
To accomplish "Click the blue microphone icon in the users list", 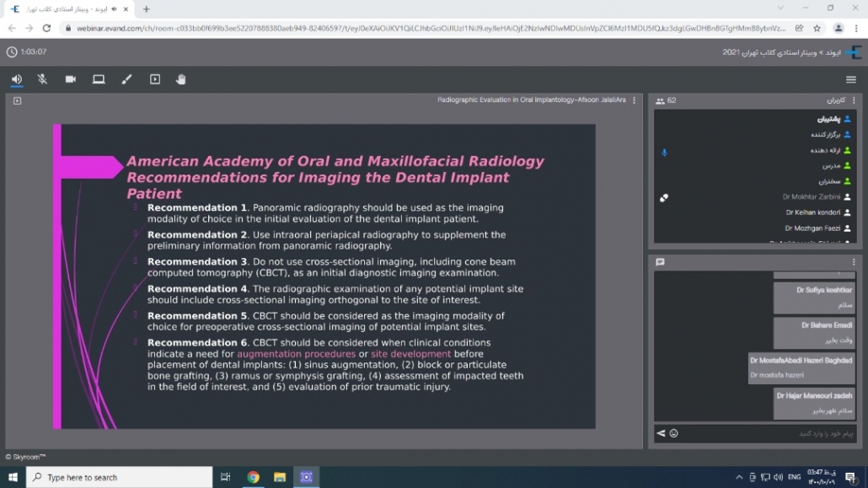I will (x=664, y=153).
